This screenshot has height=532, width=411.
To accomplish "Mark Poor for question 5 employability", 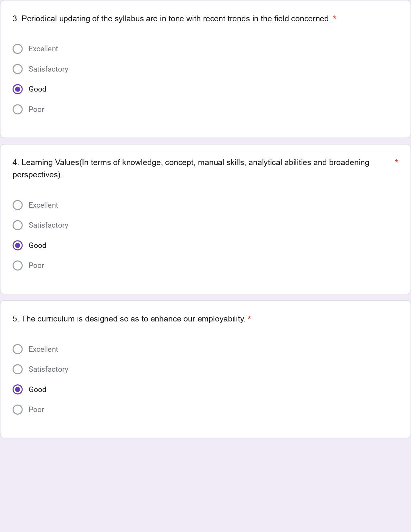I will point(18,409).
